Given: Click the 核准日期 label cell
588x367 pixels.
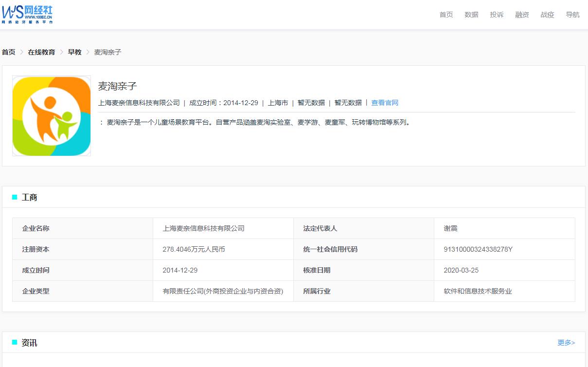Looking at the screenshot, I should tap(364, 270).
